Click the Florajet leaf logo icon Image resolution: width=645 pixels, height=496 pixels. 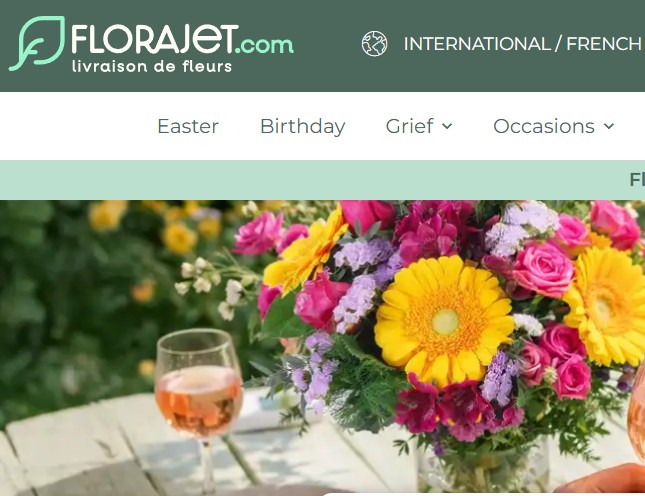pyautogui.click(x=37, y=44)
